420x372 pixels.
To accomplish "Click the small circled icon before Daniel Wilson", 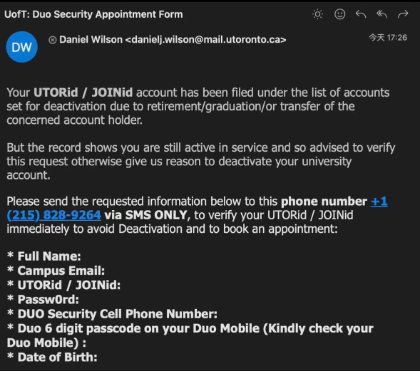I will click(52, 40).
